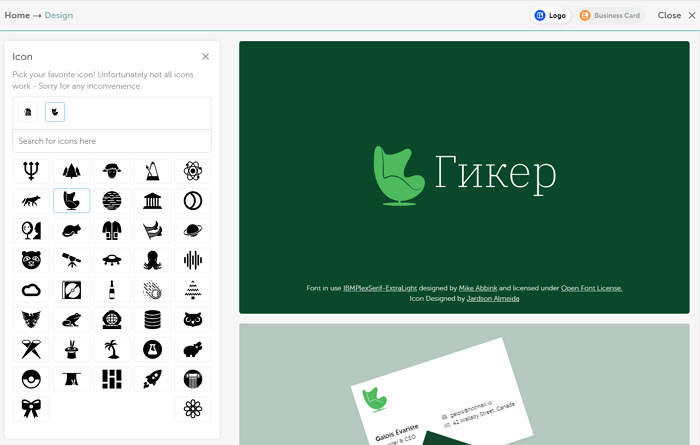The image size is (700, 445).
Task: Choose the cat icon
Action: 71,230
